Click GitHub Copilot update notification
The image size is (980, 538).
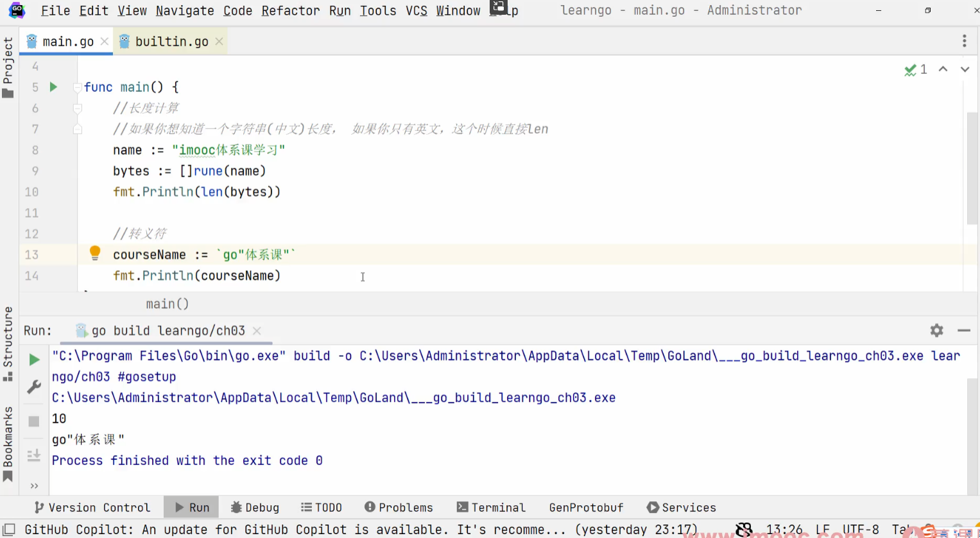pyautogui.click(x=361, y=530)
